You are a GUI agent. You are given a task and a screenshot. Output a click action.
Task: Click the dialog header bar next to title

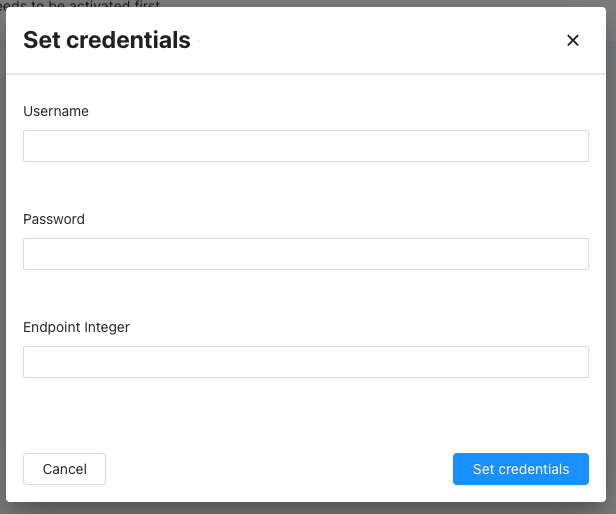380,40
